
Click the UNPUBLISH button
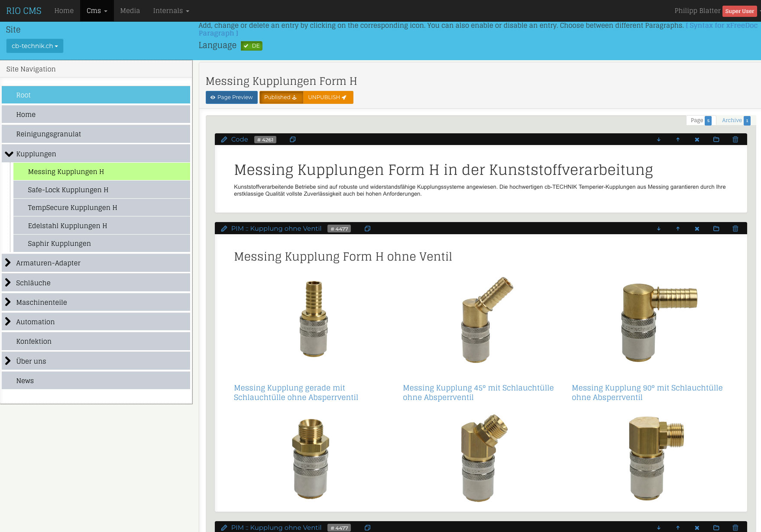click(x=328, y=97)
